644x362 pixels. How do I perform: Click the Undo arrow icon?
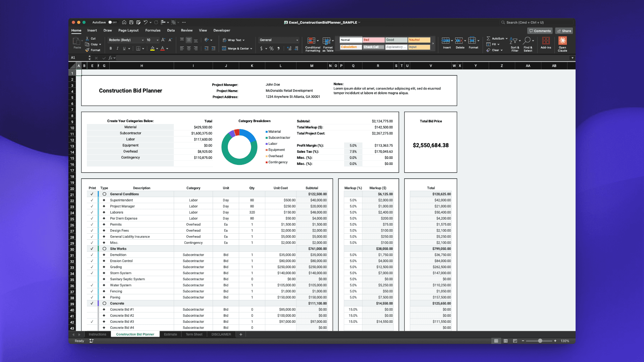[146, 22]
